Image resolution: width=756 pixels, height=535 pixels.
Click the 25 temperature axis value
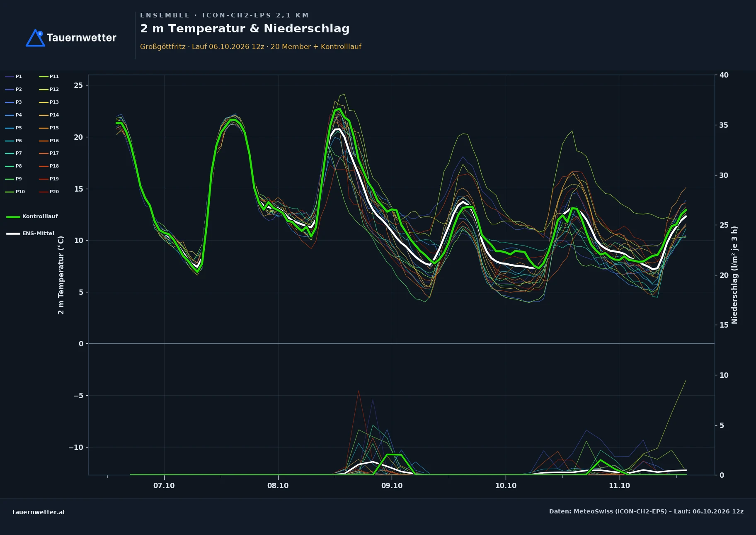point(78,85)
